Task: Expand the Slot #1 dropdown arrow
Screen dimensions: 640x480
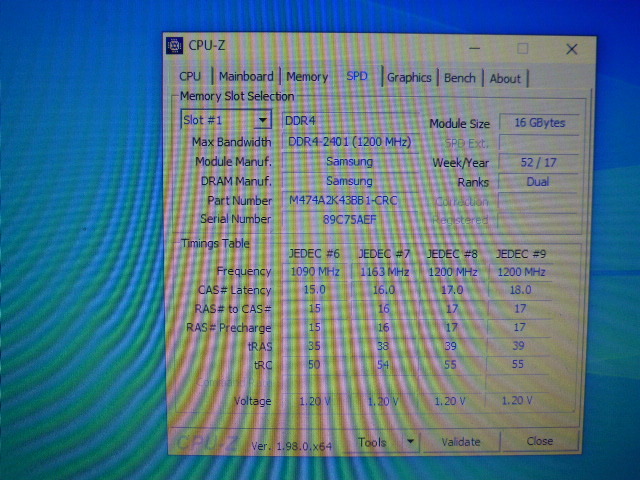Action: coord(262,120)
